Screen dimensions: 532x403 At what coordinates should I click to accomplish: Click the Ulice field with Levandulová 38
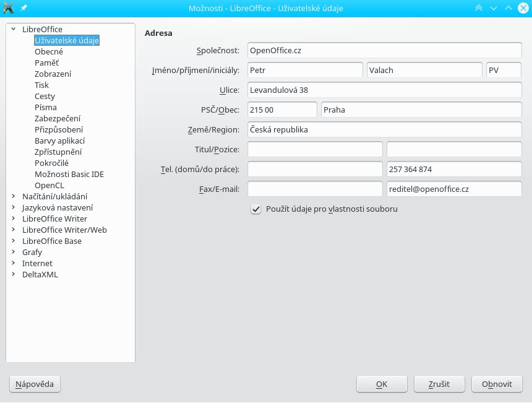[384, 90]
